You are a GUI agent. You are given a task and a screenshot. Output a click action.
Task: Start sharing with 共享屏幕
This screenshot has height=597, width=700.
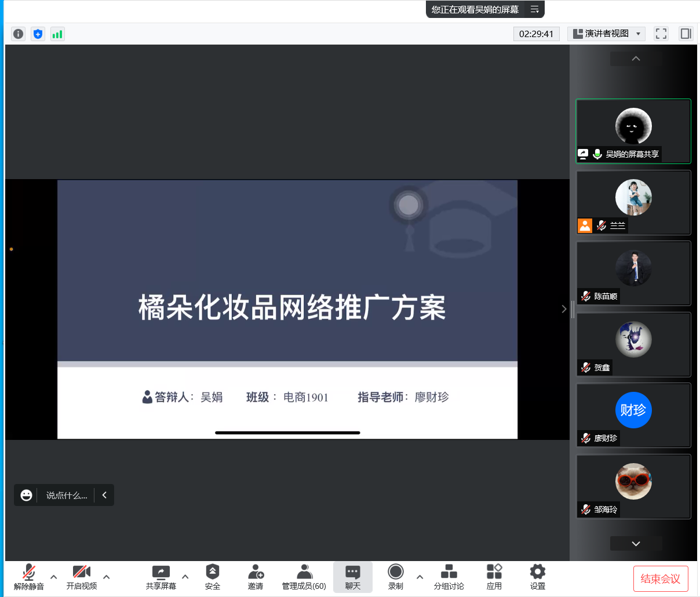[x=161, y=577]
